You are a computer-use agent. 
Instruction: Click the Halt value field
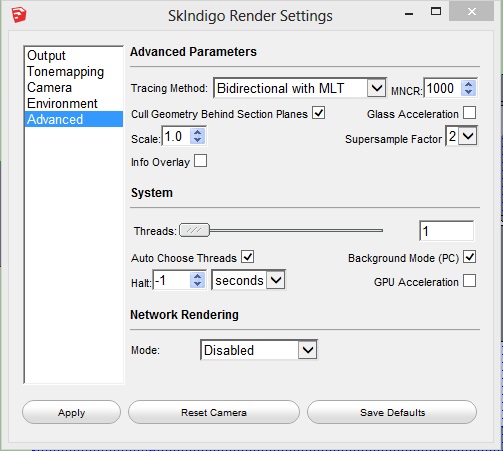pos(171,280)
